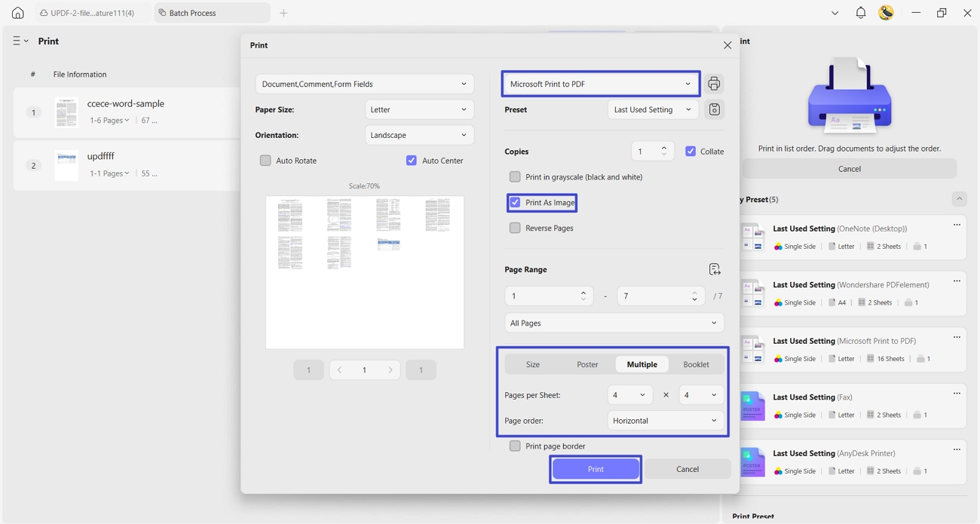The width and height of the screenshot is (980, 524).
Task: Select the AnyDesk Printer preset poster icon
Action: [752, 462]
